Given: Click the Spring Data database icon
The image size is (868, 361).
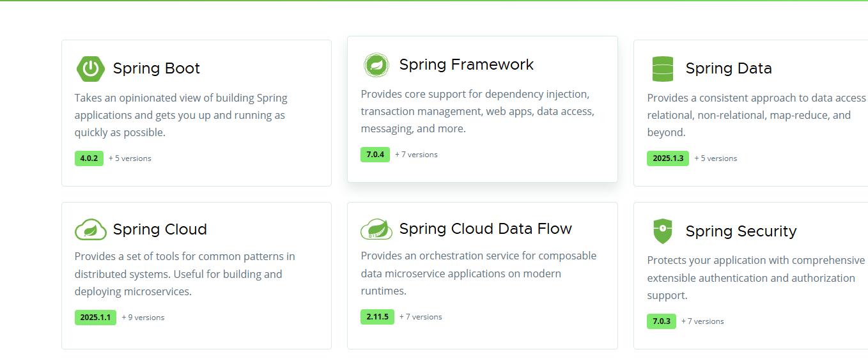Looking at the screenshot, I should 663,69.
